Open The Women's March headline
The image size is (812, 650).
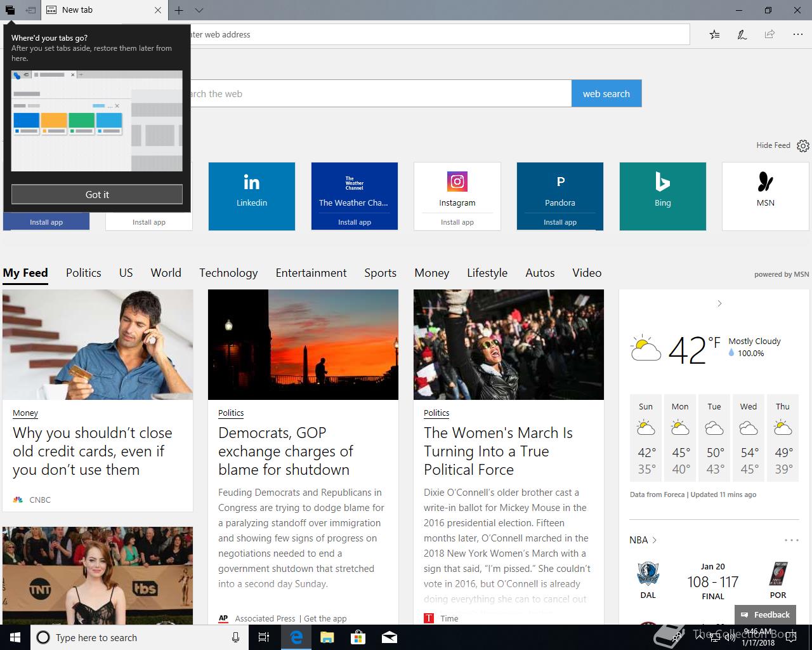[498, 451]
